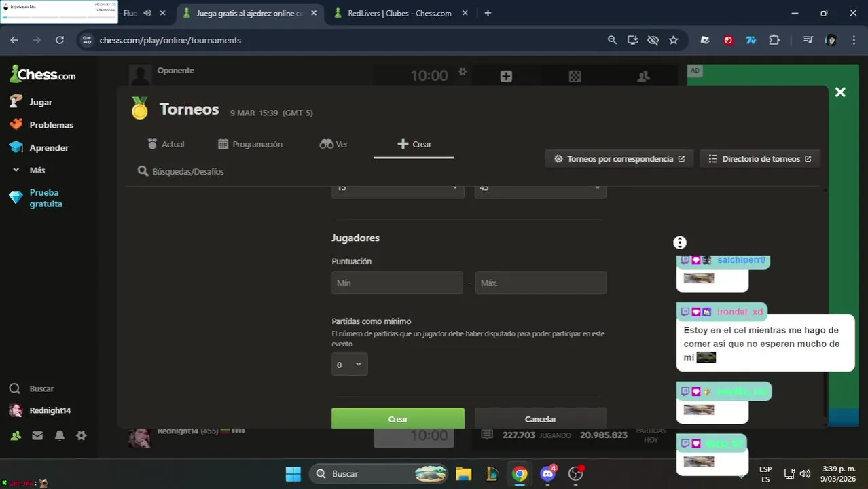Open Aprender in the sidebar
The width and height of the screenshot is (868, 489).
tap(49, 147)
